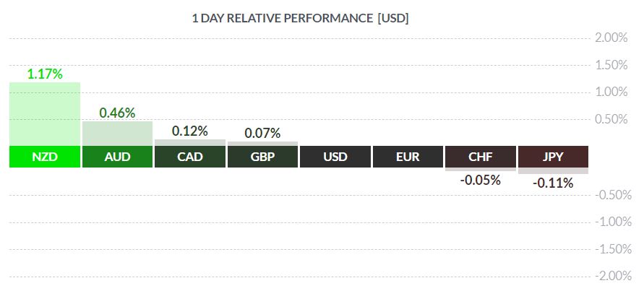The image size is (644, 291).
Task: Click the light green NZD performance bar
Action: click(45, 114)
